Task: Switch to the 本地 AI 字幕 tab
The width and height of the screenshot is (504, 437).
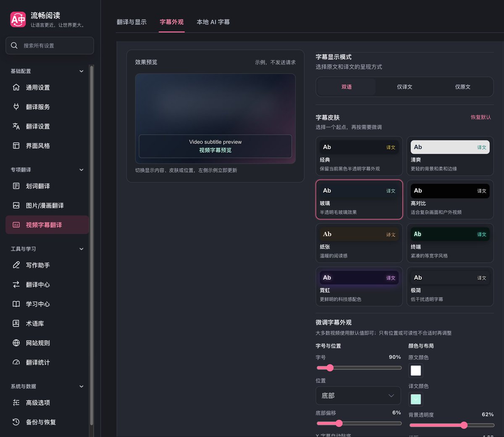Action: 213,22
